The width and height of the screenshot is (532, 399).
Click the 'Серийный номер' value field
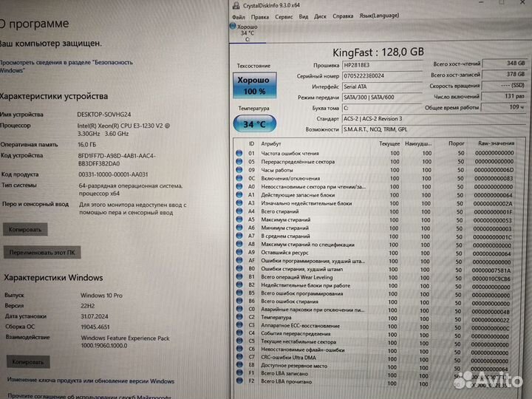pos(383,76)
